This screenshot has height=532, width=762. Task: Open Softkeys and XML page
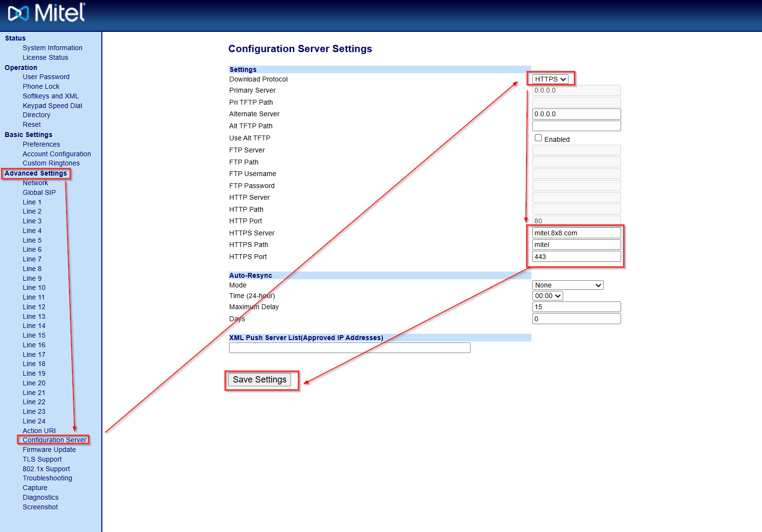click(51, 96)
